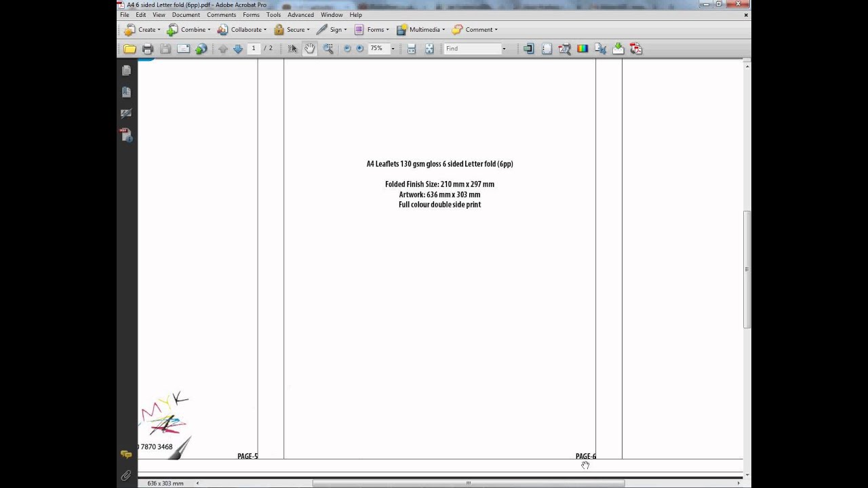868x488 pixels.
Task: Open the zoom percentage dropdown arrow
Action: tap(392, 49)
